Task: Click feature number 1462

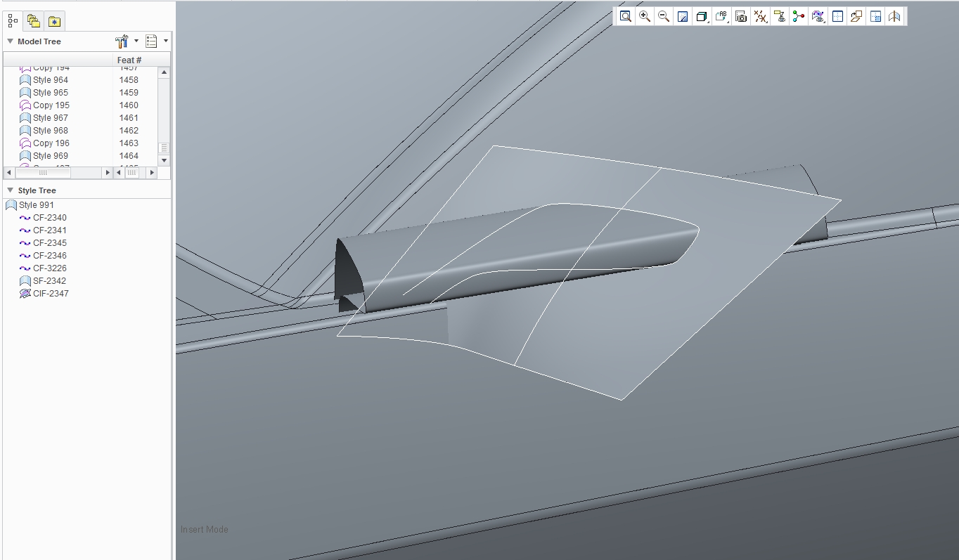Action: [129, 131]
